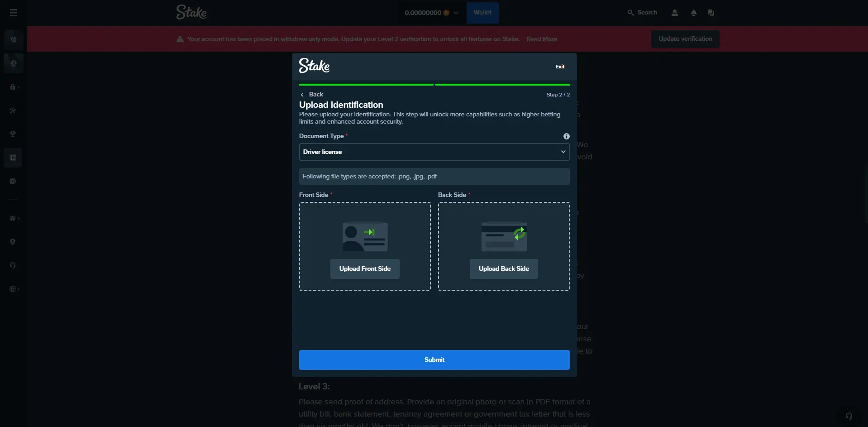868x427 pixels.
Task: Submit the identification form
Action: (x=434, y=360)
